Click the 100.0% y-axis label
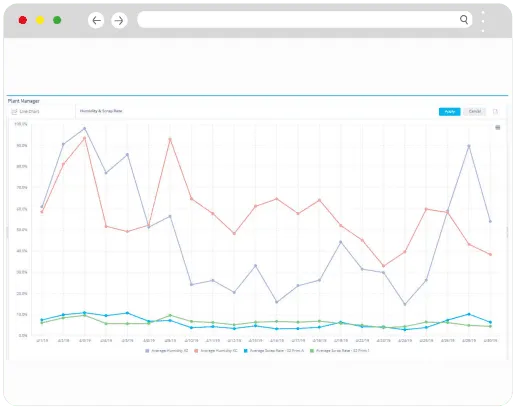 point(21,124)
